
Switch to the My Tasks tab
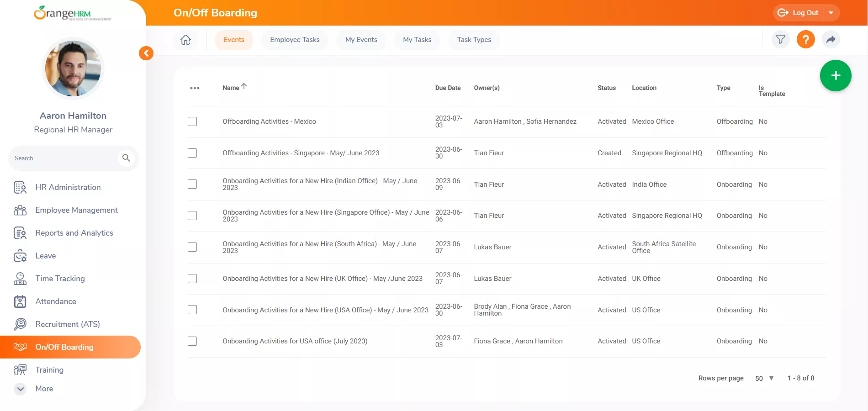point(417,40)
